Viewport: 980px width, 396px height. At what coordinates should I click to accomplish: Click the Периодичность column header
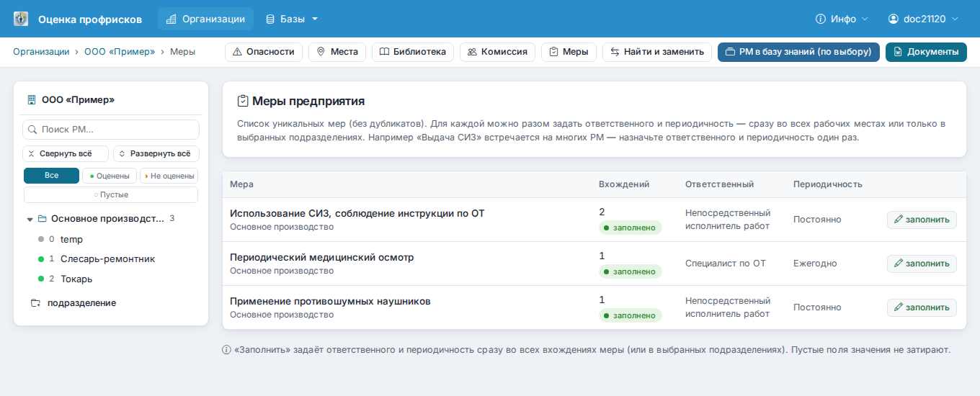tap(828, 184)
